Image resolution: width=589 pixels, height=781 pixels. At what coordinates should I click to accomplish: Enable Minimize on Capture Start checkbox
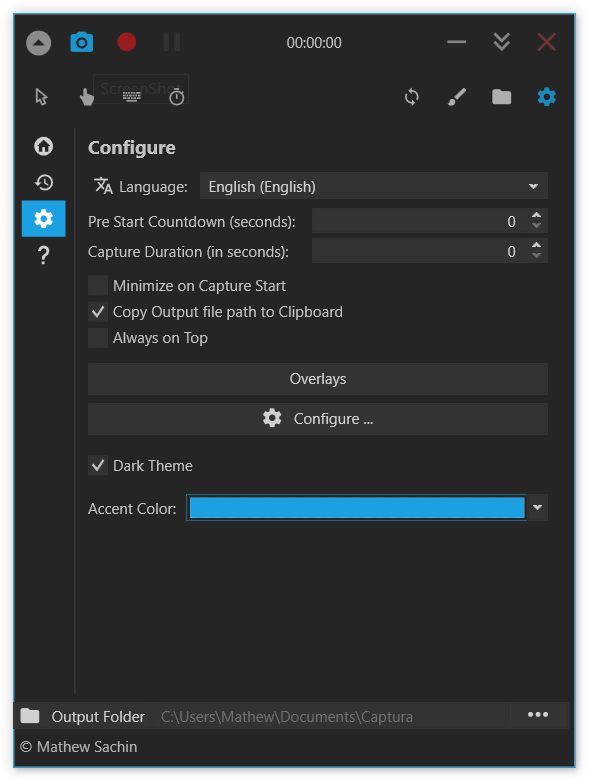point(98,285)
